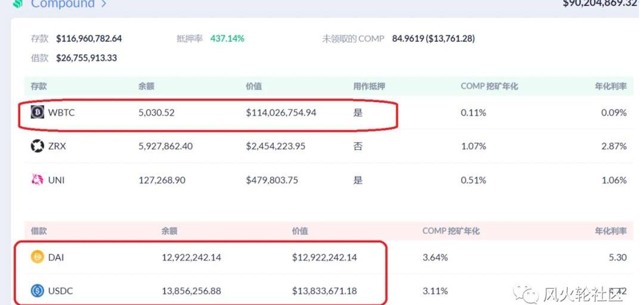Click WBTC value $114,026,754.94
644x305 pixels.
281,113
